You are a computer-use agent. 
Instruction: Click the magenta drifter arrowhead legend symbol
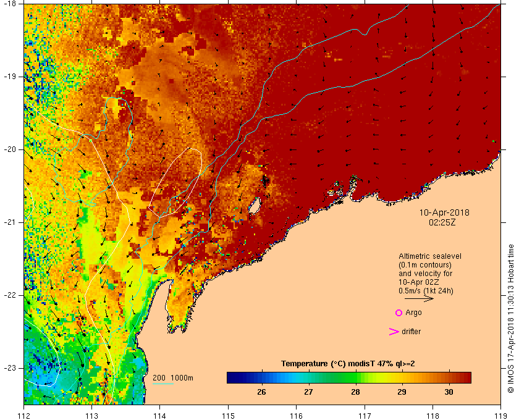pos(394,332)
